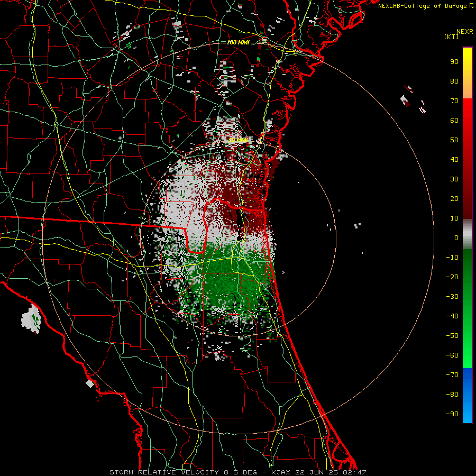Click the yellow top segment of the color bar
The width and height of the screenshot is (476, 476).
click(467, 73)
